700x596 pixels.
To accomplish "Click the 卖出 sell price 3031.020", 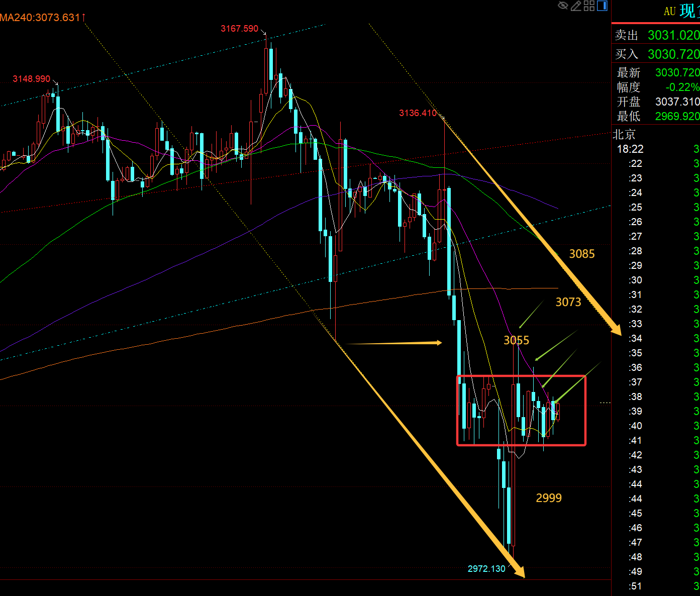I will (673, 35).
